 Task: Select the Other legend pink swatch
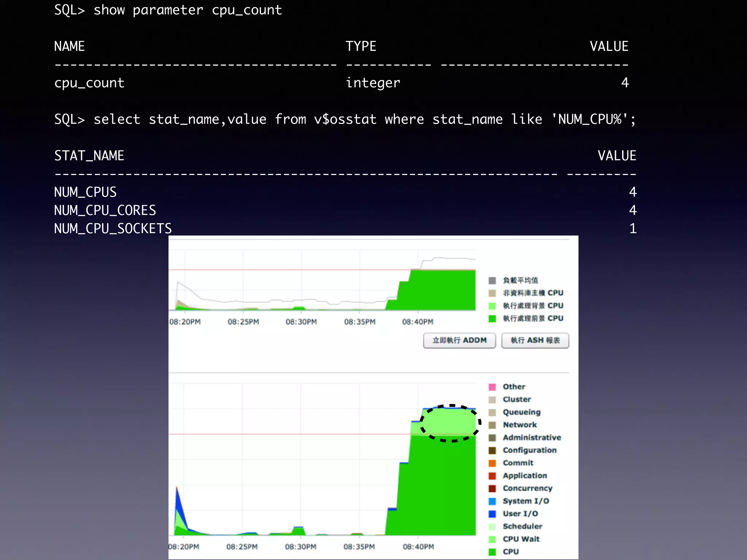(x=492, y=387)
